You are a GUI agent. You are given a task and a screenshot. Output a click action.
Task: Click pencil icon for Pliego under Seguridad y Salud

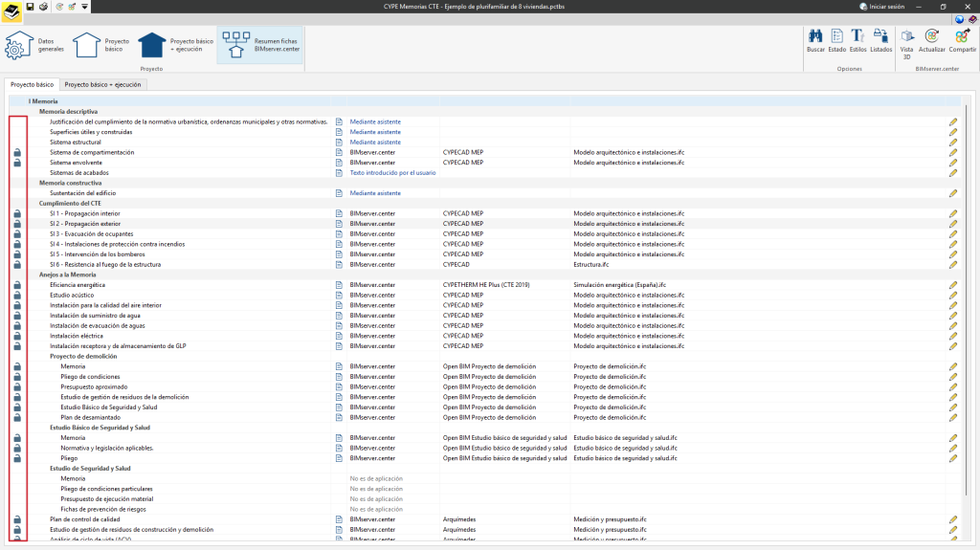point(953,458)
